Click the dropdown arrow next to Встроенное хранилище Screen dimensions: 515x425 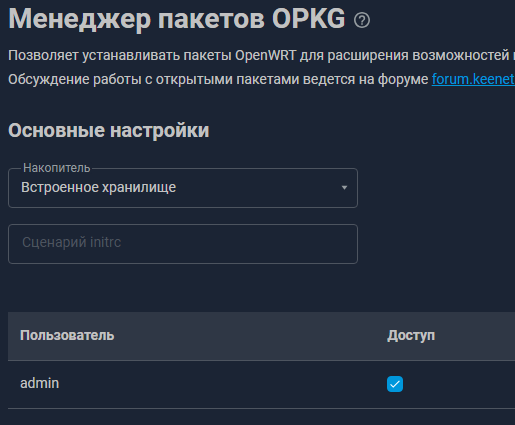[344, 188]
